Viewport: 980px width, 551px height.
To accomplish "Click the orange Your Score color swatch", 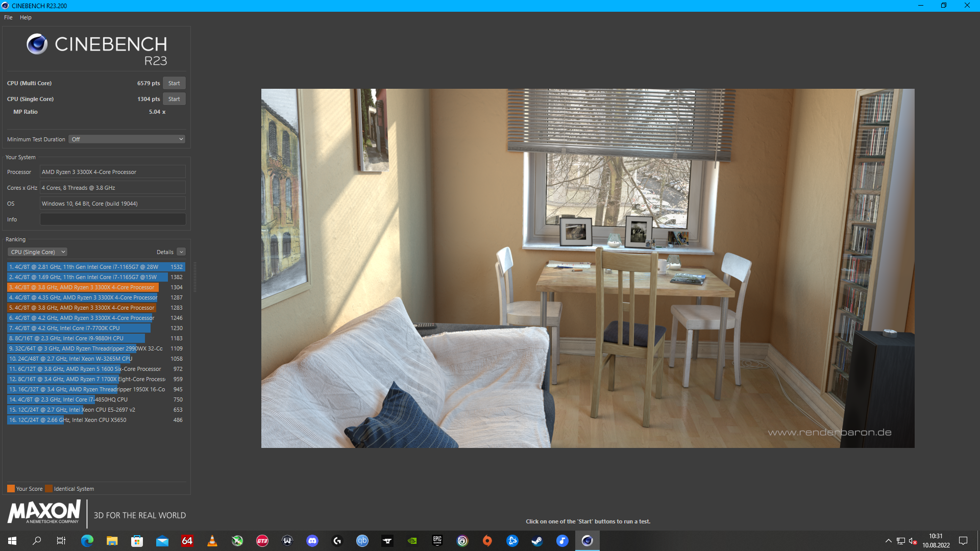I will coord(11,489).
